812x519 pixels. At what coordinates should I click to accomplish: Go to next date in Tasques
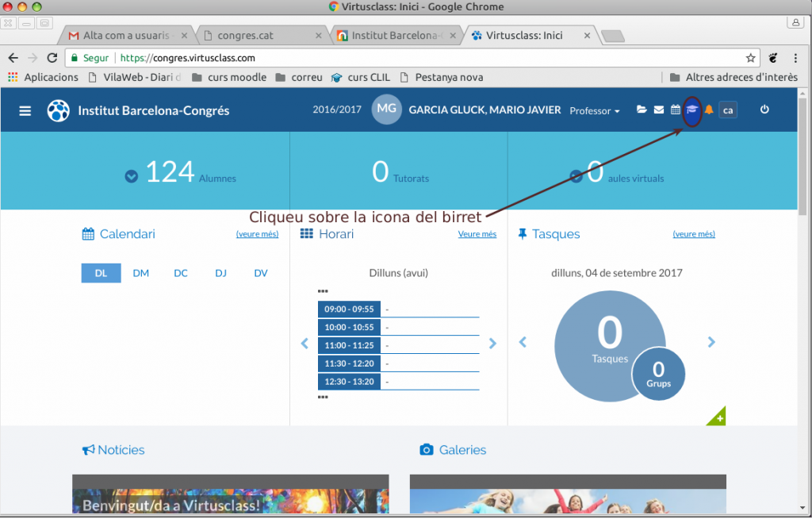pyautogui.click(x=711, y=342)
